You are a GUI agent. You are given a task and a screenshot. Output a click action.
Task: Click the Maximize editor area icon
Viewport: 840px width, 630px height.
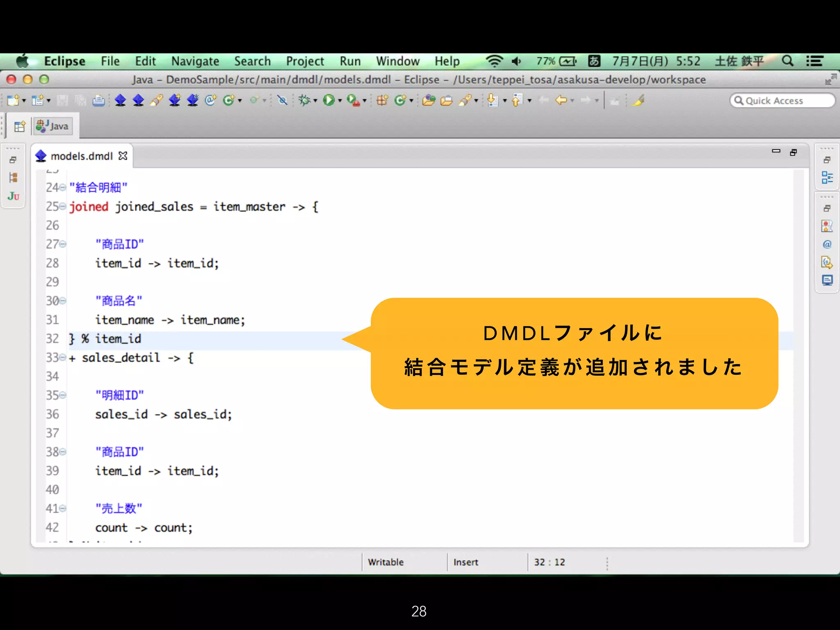click(794, 152)
